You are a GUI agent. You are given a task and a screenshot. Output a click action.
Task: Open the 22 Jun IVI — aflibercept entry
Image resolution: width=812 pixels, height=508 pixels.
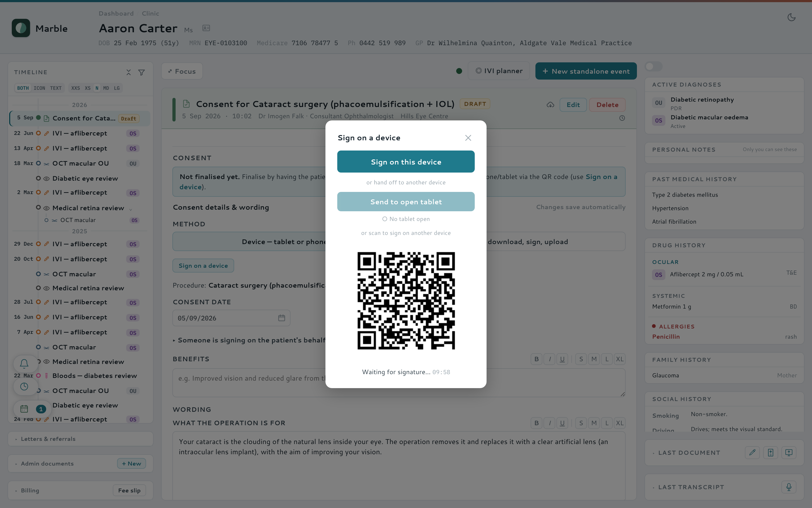point(80,133)
